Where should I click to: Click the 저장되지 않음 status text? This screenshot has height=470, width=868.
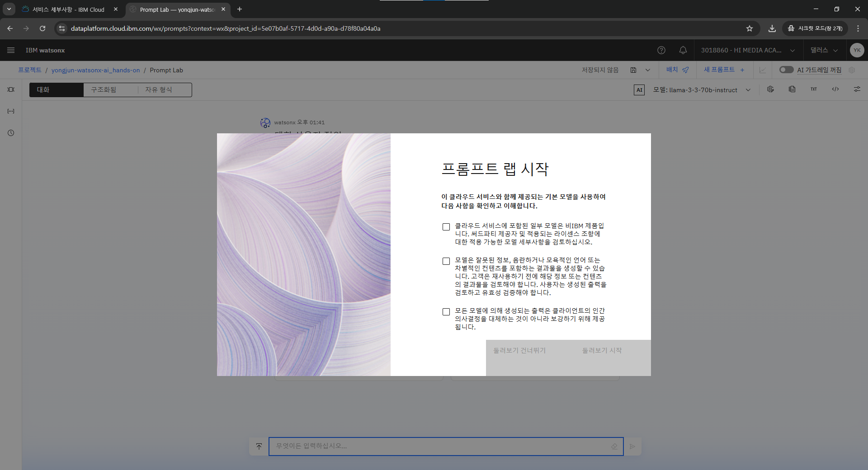click(x=600, y=70)
